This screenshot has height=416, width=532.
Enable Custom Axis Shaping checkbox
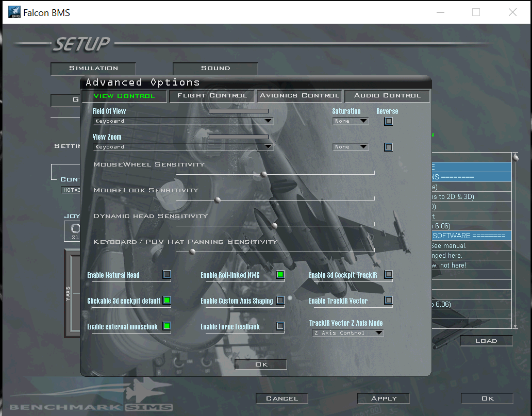point(280,301)
